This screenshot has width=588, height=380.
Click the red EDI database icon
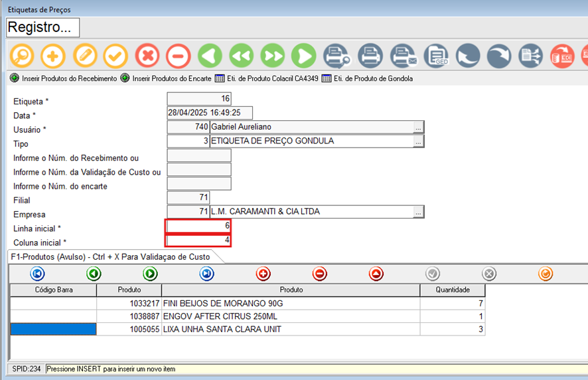pos(563,56)
